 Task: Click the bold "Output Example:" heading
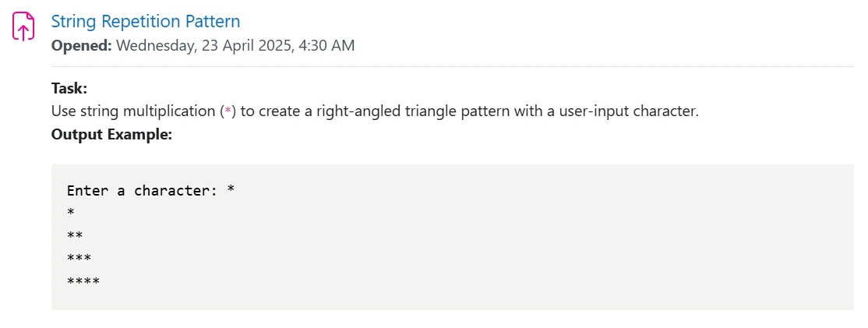pos(112,135)
